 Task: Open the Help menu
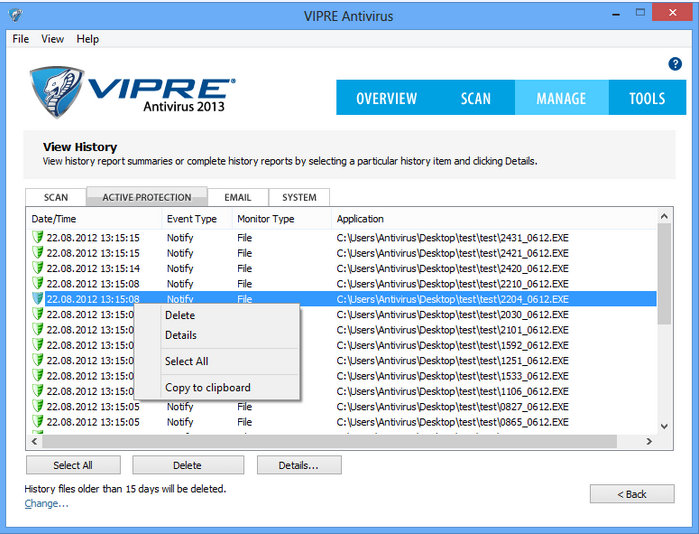click(x=87, y=39)
